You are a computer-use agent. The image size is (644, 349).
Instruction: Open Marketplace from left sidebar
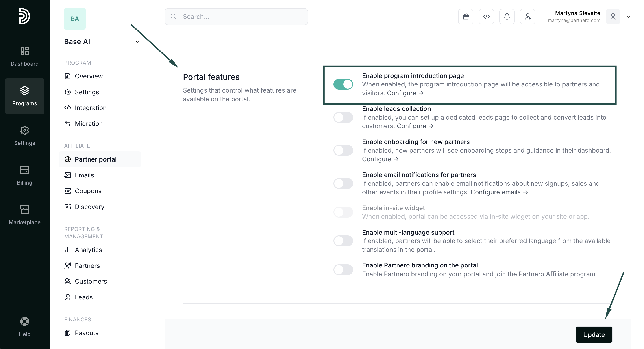pyautogui.click(x=24, y=215)
